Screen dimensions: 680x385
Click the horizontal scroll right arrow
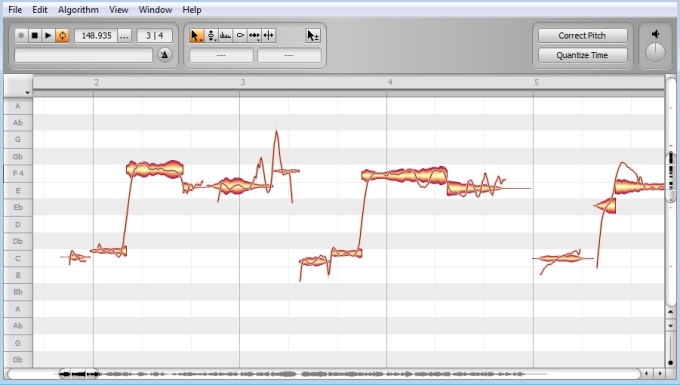click(660, 373)
